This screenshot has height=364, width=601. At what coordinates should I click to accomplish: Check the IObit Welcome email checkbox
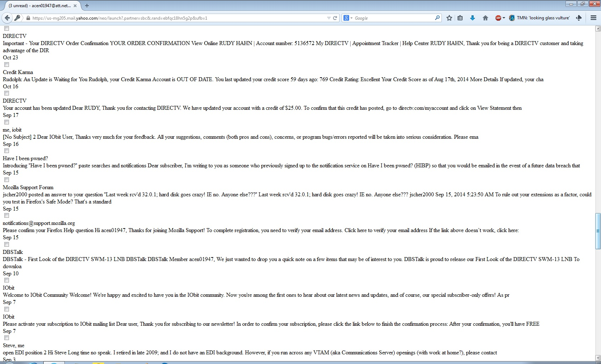6,280
